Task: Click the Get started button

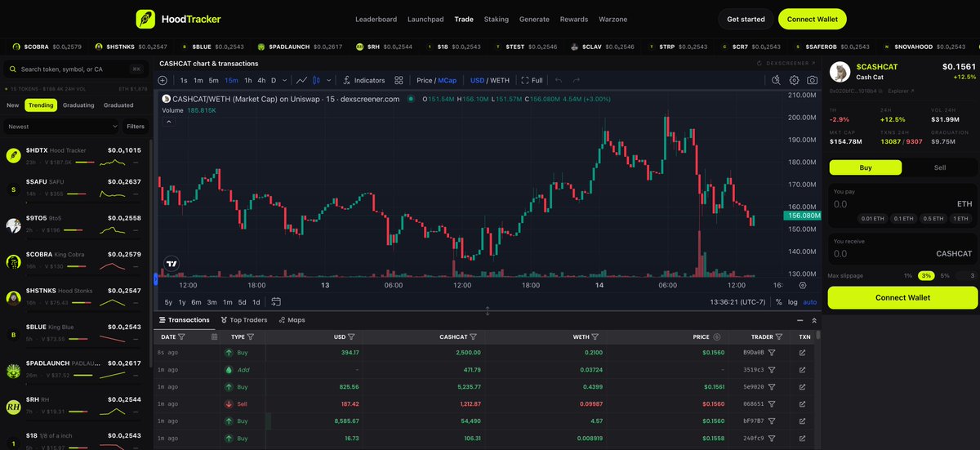Action: (x=746, y=19)
